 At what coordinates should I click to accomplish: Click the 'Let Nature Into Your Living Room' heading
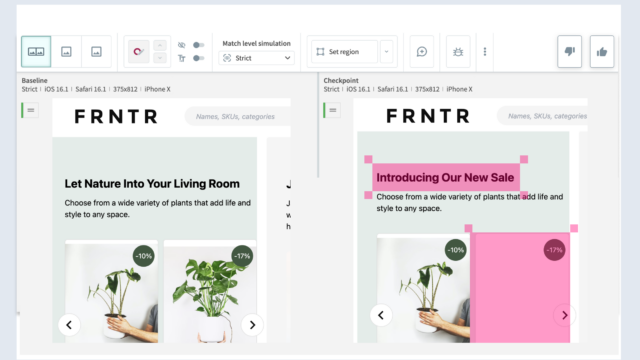coord(152,184)
